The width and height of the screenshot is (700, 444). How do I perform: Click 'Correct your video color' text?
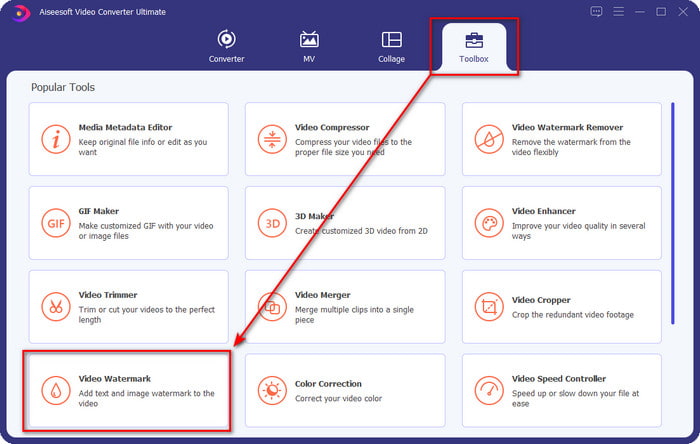click(338, 398)
